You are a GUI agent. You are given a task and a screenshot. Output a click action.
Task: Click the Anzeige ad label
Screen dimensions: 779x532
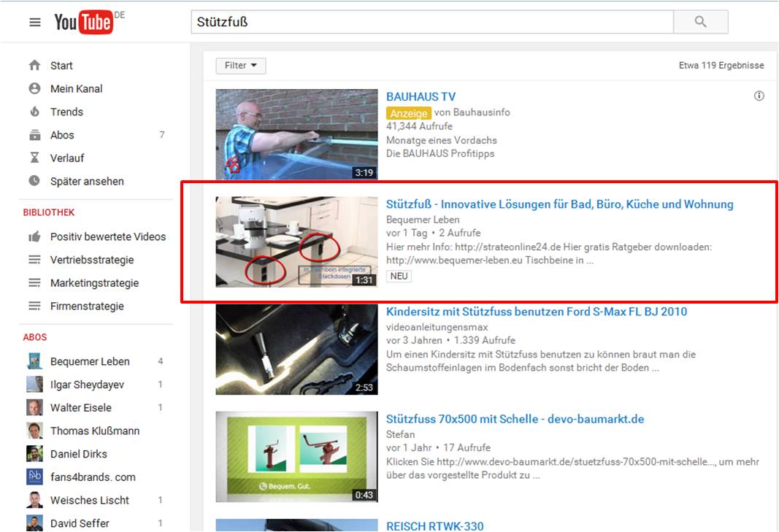(408, 113)
